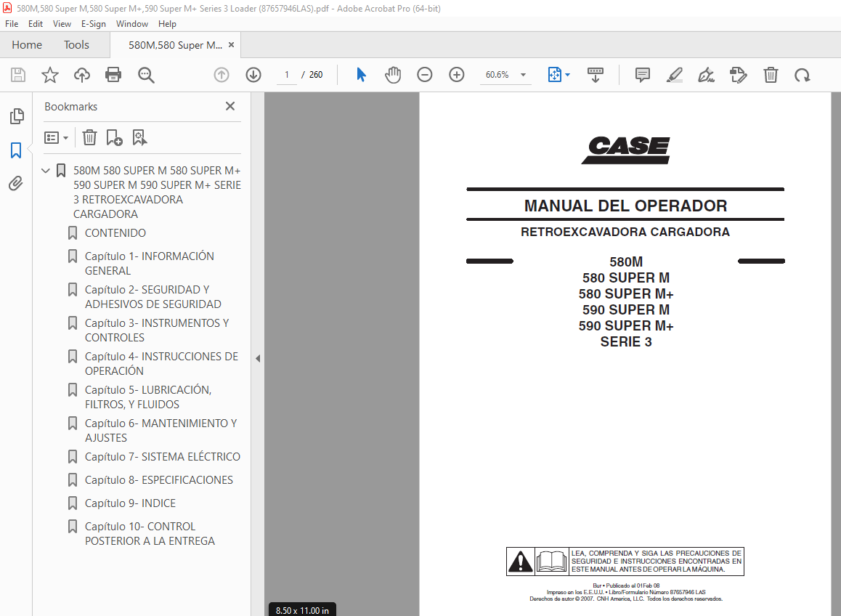Open the Help menu

point(167,24)
